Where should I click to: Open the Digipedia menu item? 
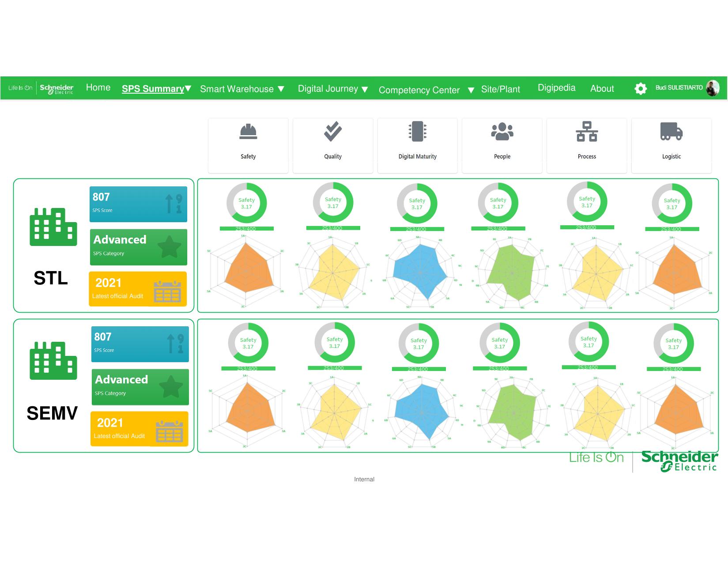point(556,87)
